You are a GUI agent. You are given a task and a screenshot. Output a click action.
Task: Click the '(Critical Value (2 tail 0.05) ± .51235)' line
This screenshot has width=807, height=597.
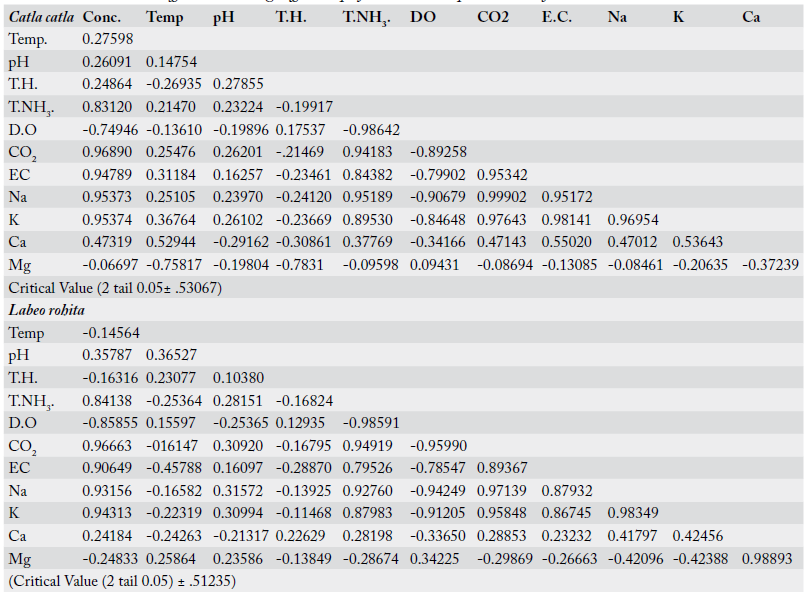click(122, 581)
